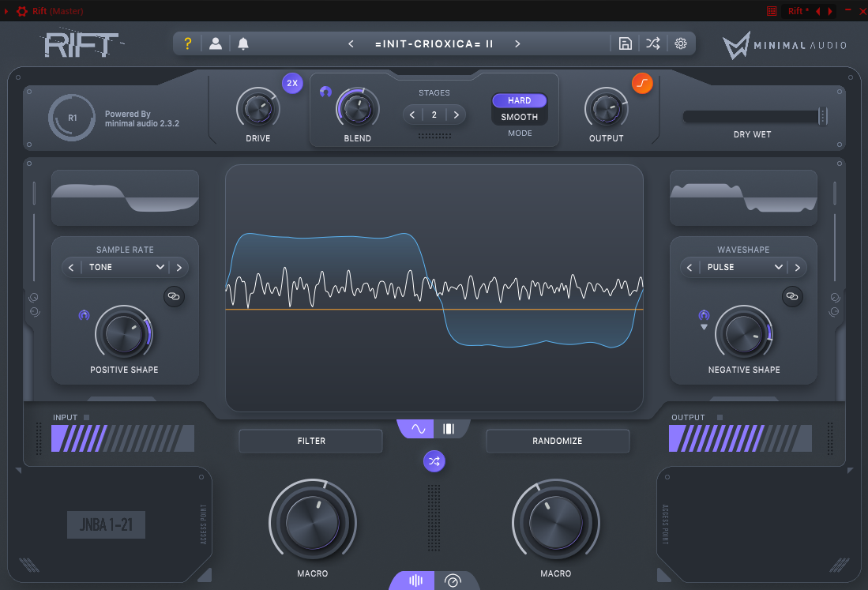Go to the previous Waveshape type
868x590 pixels.
pyautogui.click(x=690, y=267)
